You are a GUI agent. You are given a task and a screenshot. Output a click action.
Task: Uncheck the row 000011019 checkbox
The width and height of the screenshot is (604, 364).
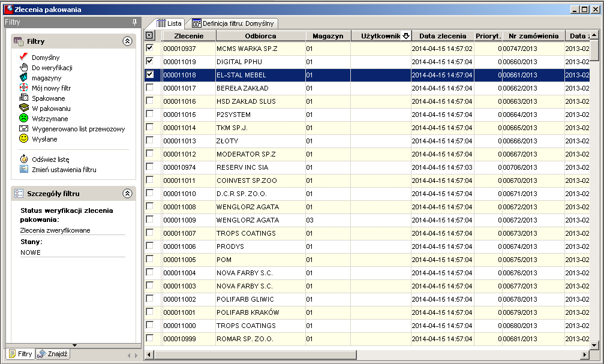click(150, 61)
